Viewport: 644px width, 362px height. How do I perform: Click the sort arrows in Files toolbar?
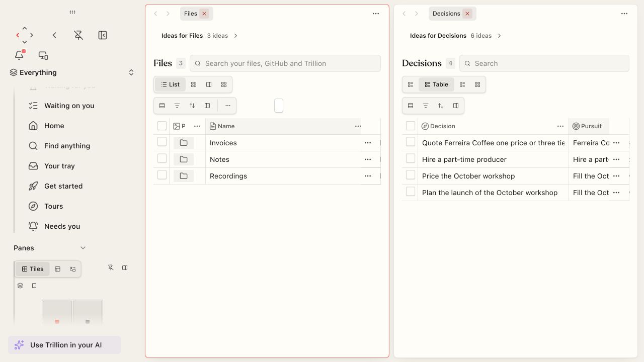click(x=192, y=106)
